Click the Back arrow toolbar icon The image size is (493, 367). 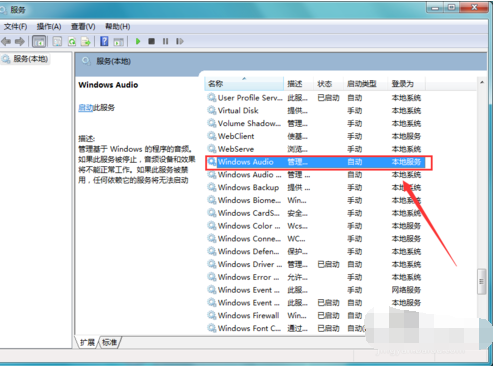6,42
